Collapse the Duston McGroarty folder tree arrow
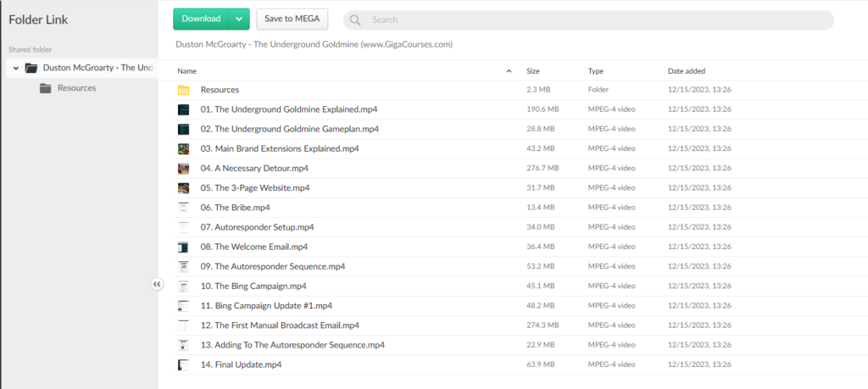The width and height of the screenshot is (868, 389). 16,68
